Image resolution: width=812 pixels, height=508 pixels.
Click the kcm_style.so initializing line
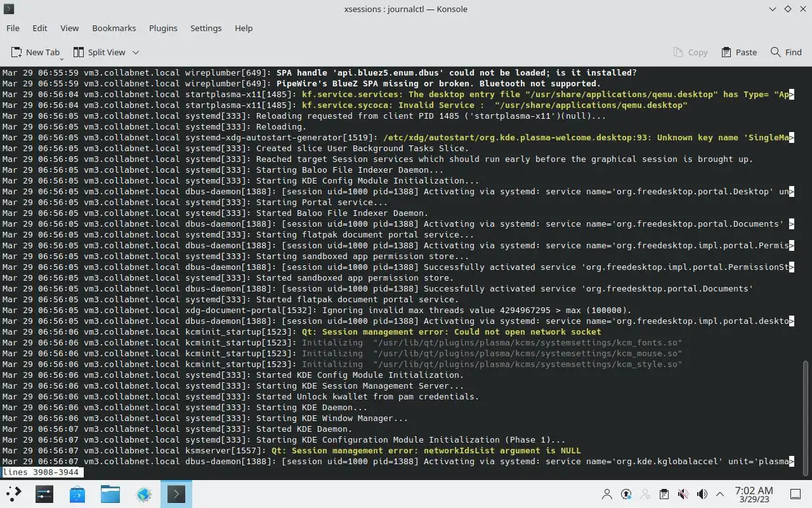pyautogui.click(x=342, y=364)
